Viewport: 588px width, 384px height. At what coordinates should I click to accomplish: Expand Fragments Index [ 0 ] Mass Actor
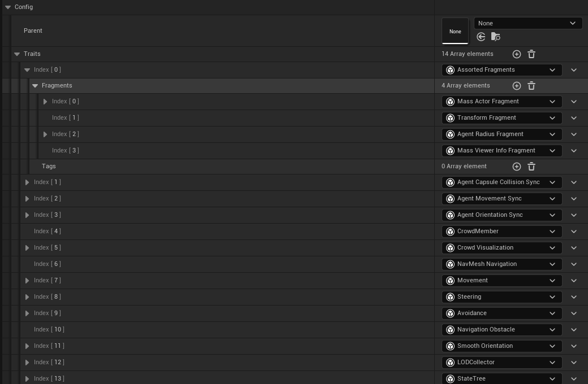45,102
